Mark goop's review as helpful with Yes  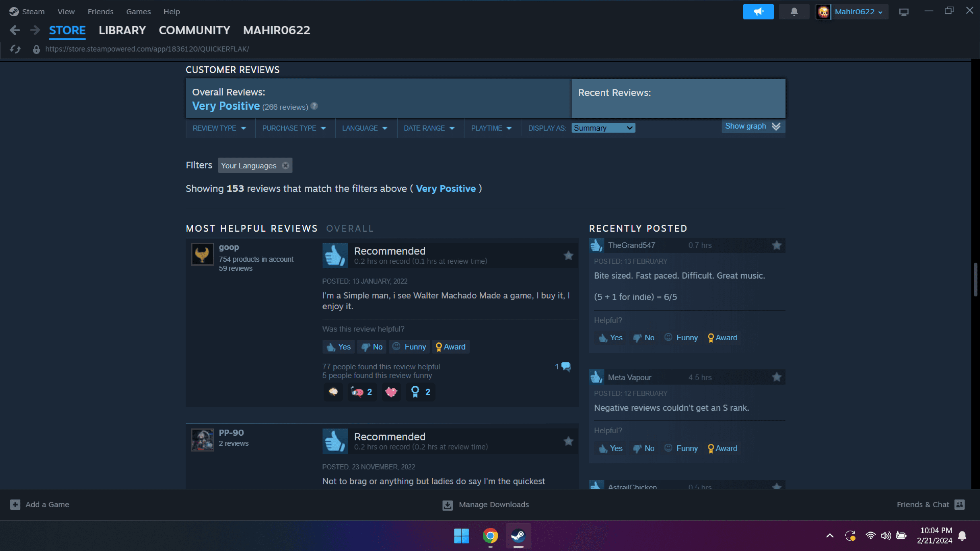coord(339,347)
